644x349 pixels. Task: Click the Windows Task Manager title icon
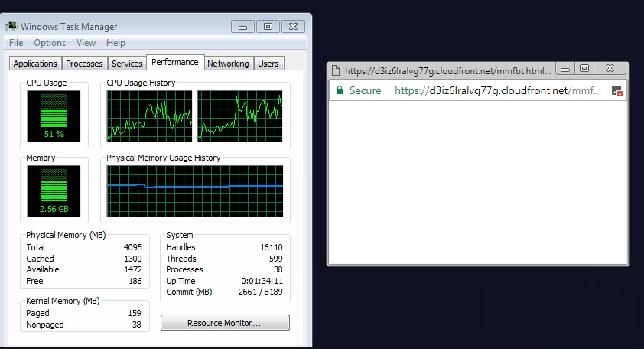pos(11,27)
